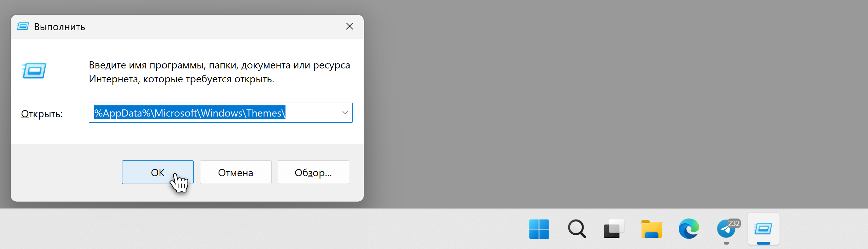The height and width of the screenshot is (249, 868).
Task: Click the small Run icon in title bar
Action: pos(23,26)
